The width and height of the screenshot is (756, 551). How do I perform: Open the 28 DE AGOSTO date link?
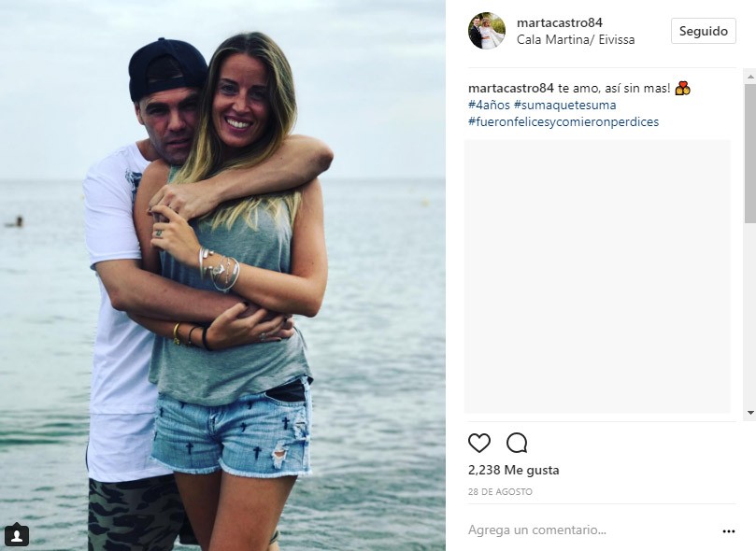[x=501, y=492]
